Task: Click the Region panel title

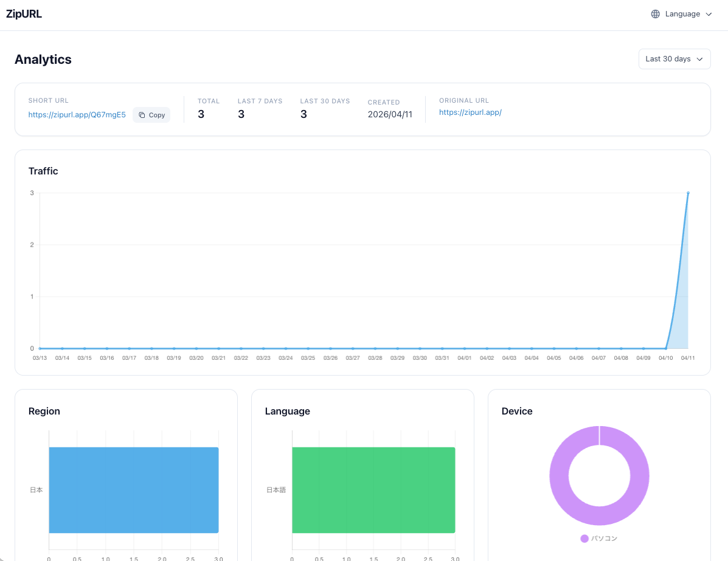Action: [x=44, y=411]
